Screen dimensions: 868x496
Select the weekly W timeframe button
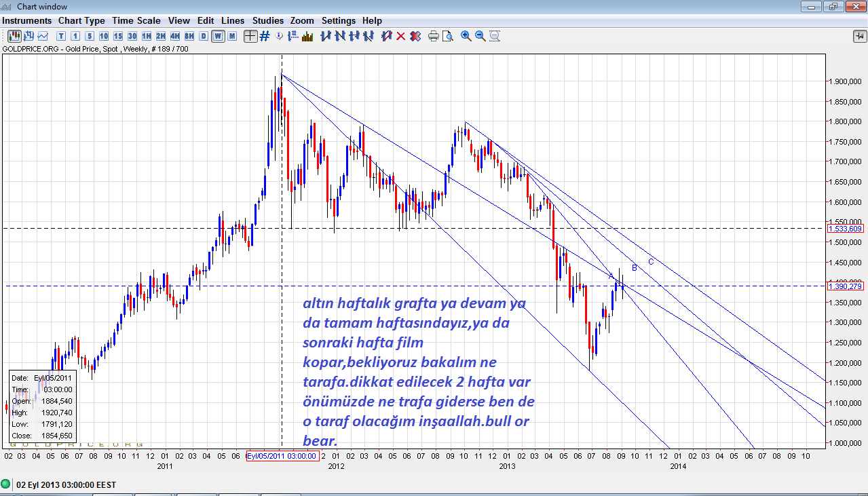(x=218, y=36)
